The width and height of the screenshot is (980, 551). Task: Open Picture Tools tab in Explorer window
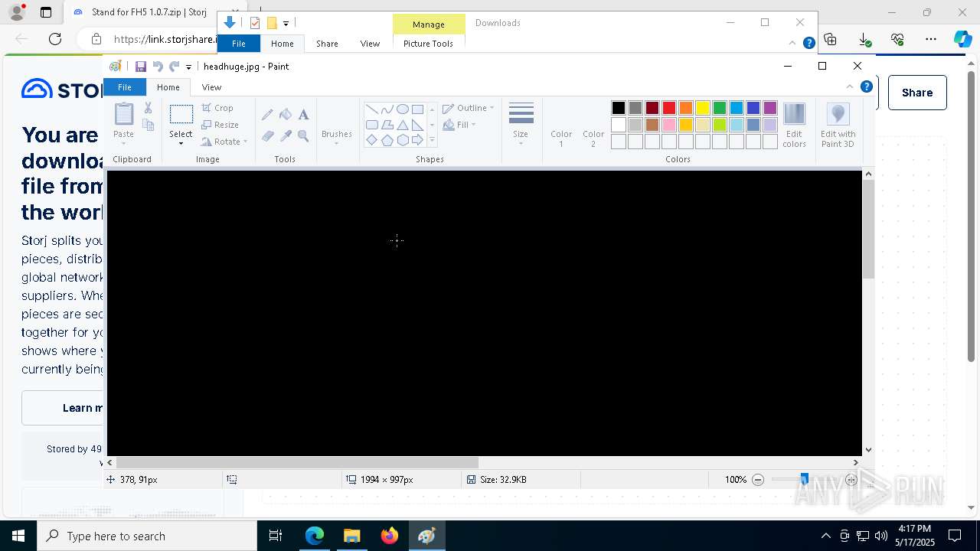click(x=428, y=44)
